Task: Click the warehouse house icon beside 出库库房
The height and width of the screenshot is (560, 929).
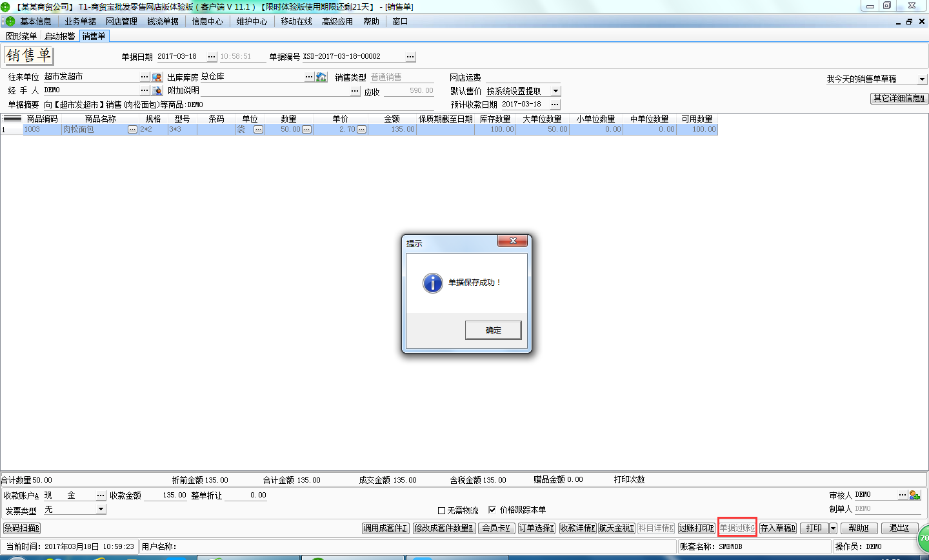Action: point(321,77)
